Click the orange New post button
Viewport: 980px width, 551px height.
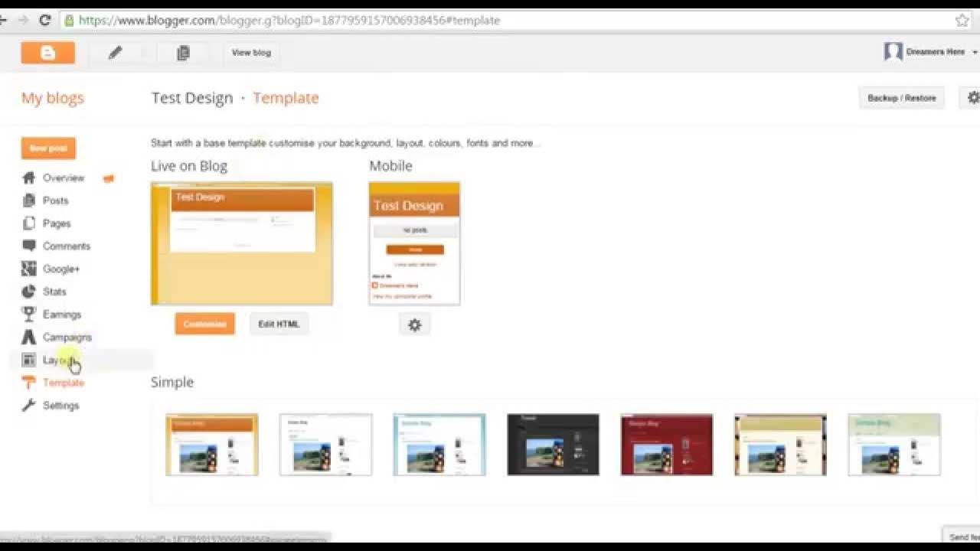pyautogui.click(x=48, y=148)
